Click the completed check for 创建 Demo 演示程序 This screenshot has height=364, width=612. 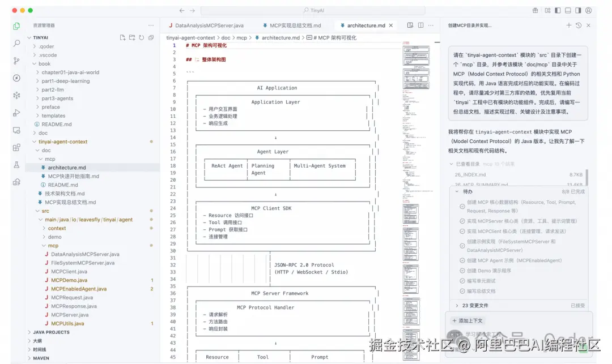click(x=462, y=271)
